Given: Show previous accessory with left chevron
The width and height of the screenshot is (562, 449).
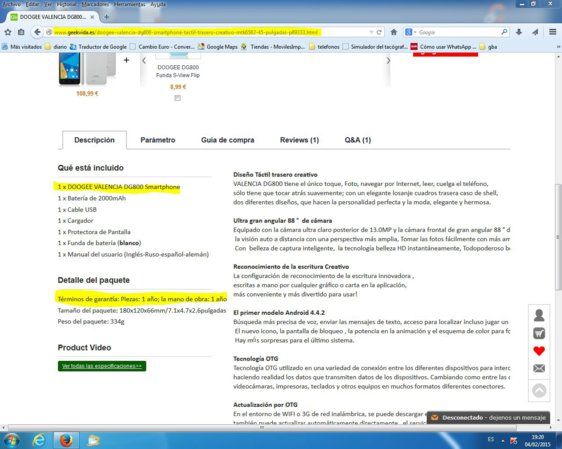Looking at the screenshot, I should pyautogui.click(x=144, y=61).
